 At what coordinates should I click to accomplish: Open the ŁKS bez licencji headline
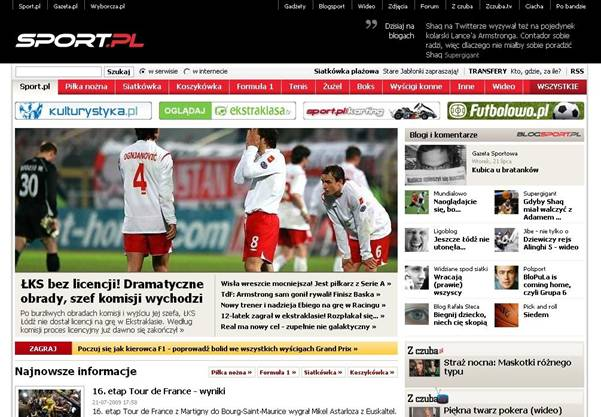pyautogui.click(x=112, y=291)
